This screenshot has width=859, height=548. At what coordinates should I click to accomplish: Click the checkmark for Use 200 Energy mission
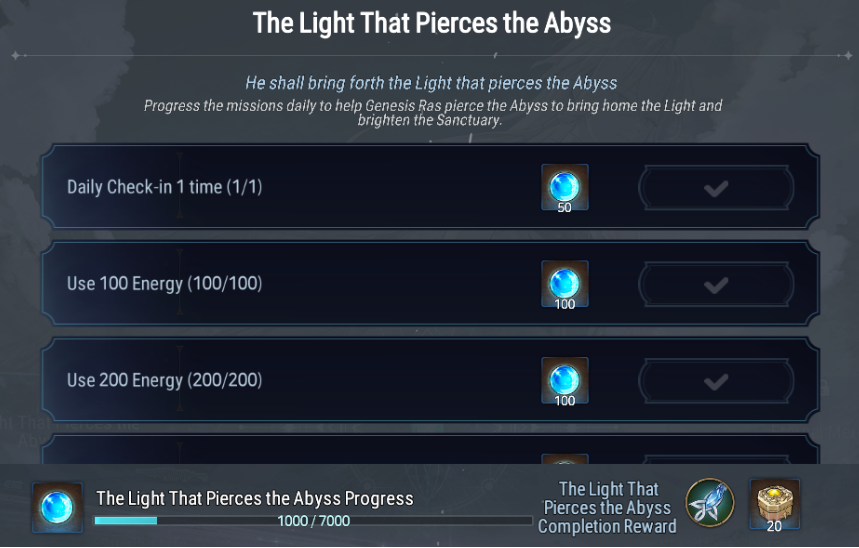pos(715,381)
